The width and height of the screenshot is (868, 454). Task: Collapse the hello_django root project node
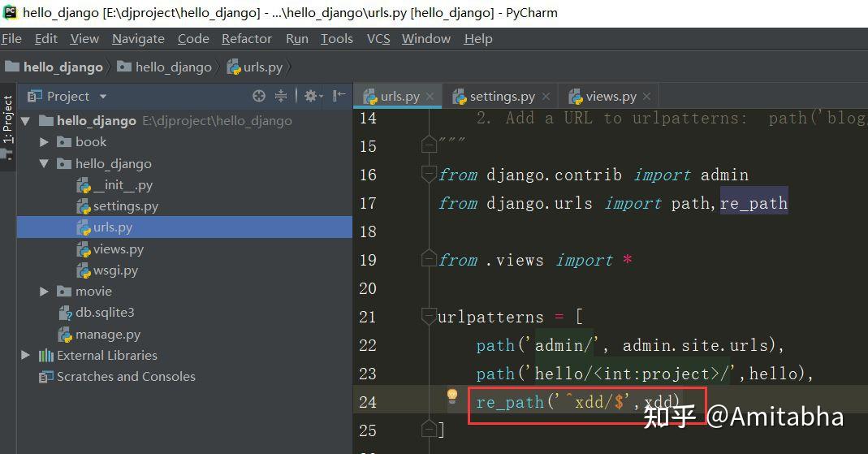tap(25, 121)
